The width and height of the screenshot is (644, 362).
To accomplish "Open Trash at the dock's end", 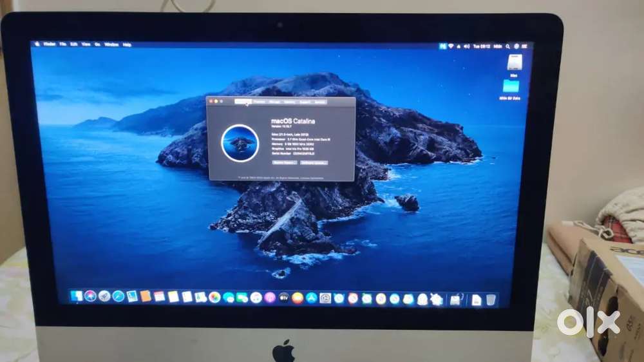I will [491, 300].
